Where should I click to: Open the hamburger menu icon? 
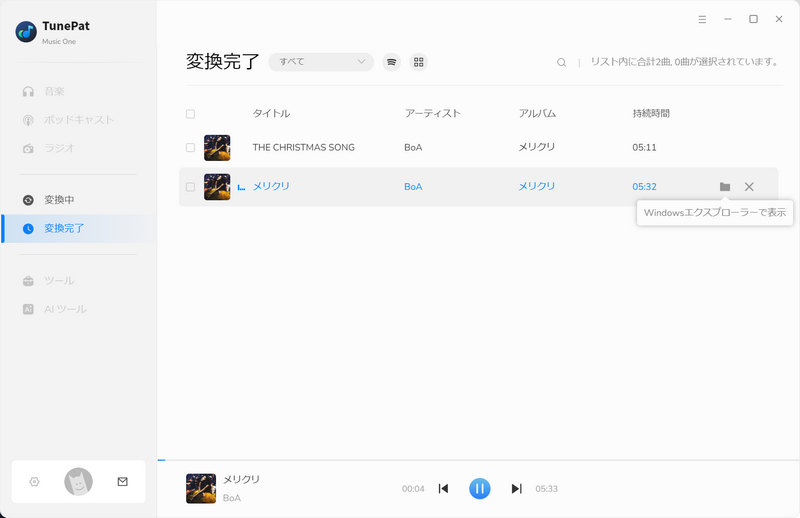pos(702,19)
